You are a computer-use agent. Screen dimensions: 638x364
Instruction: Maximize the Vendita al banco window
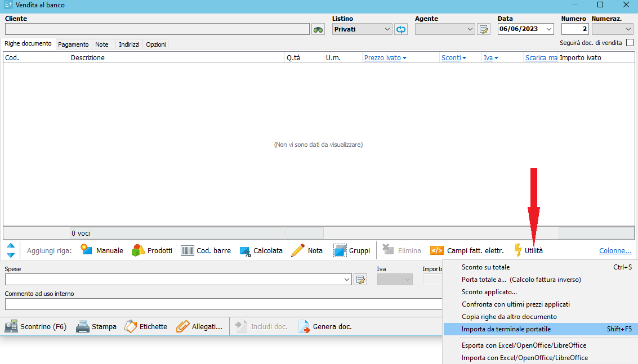pos(600,5)
